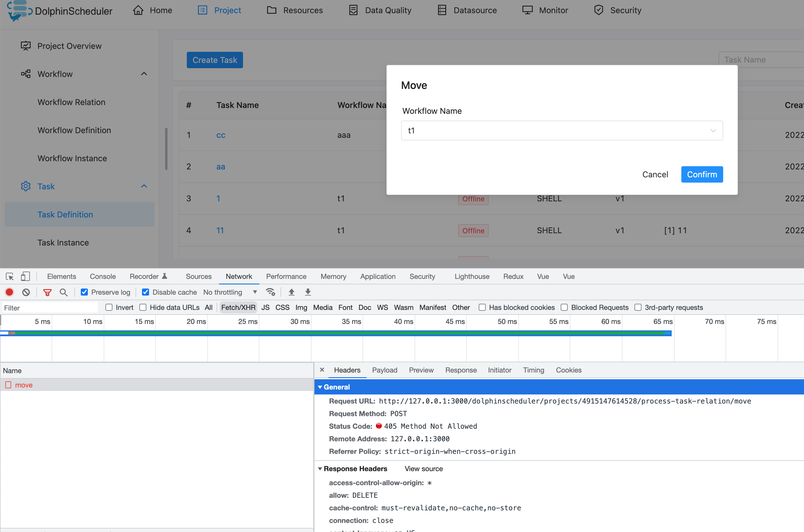The image size is (804, 532).
Task: Select the inspect element tool
Action: click(9, 276)
